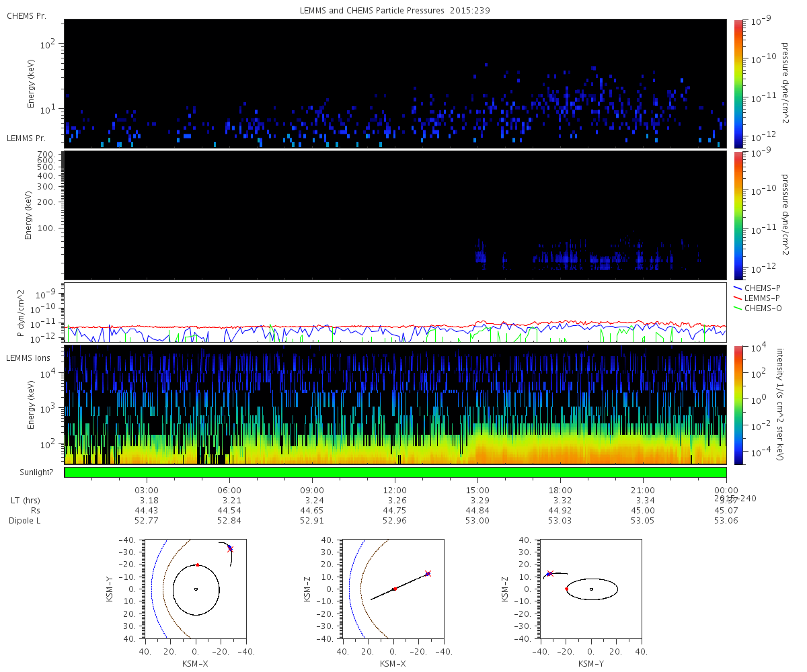Select the 03:00 time axis label
Viewport: 807px width, 672px height.
point(147,490)
